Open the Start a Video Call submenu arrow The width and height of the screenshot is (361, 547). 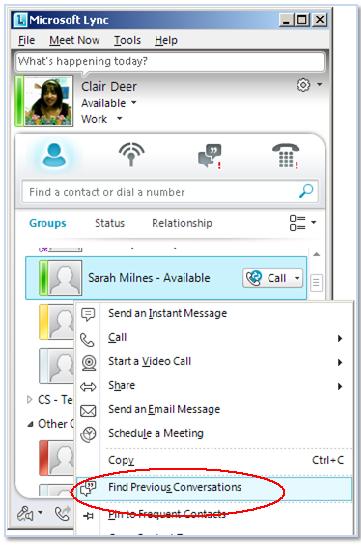pos(340,362)
